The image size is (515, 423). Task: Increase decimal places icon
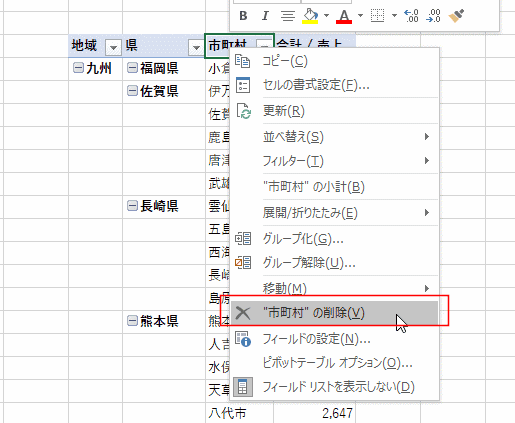tap(411, 16)
